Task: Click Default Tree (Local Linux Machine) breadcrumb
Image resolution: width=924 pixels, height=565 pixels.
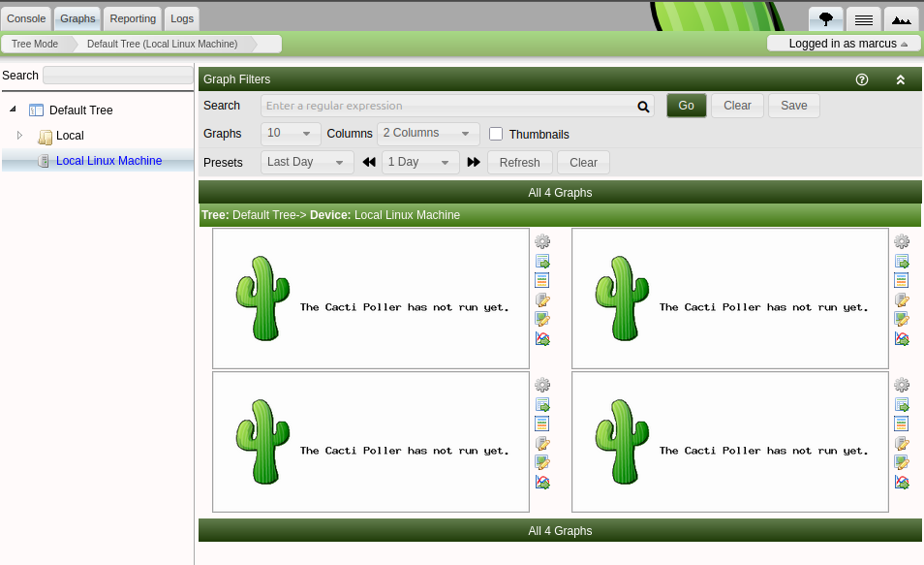Action: point(162,45)
